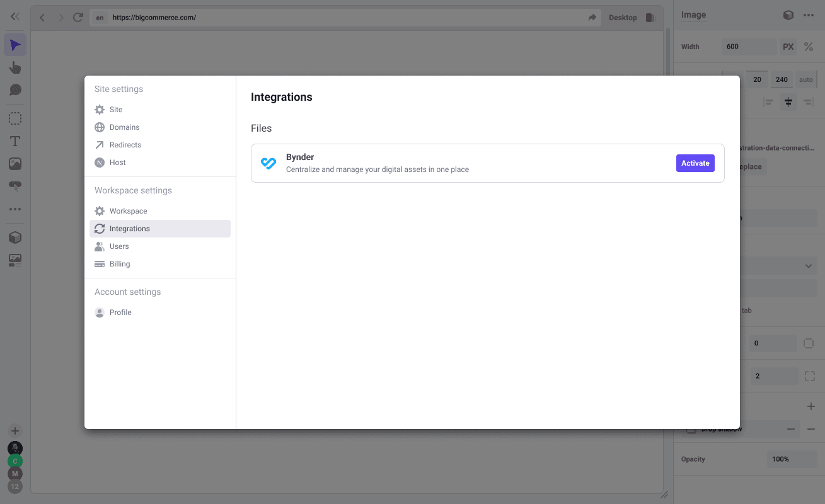This screenshot has height=504, width=825.
Task: Open the components cube panel
Action: [15, 237]
